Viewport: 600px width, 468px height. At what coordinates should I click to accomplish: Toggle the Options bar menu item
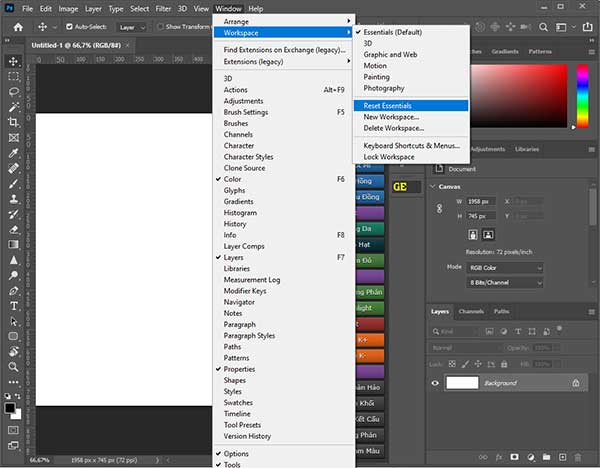[284, 453]
